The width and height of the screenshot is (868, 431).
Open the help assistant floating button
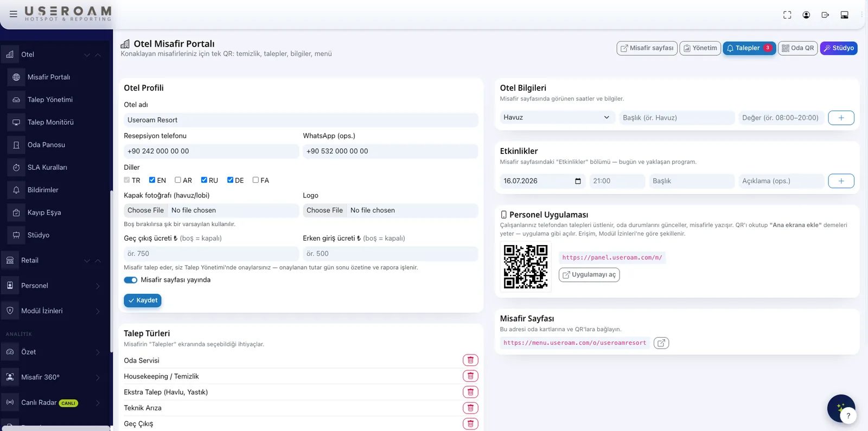841,408
